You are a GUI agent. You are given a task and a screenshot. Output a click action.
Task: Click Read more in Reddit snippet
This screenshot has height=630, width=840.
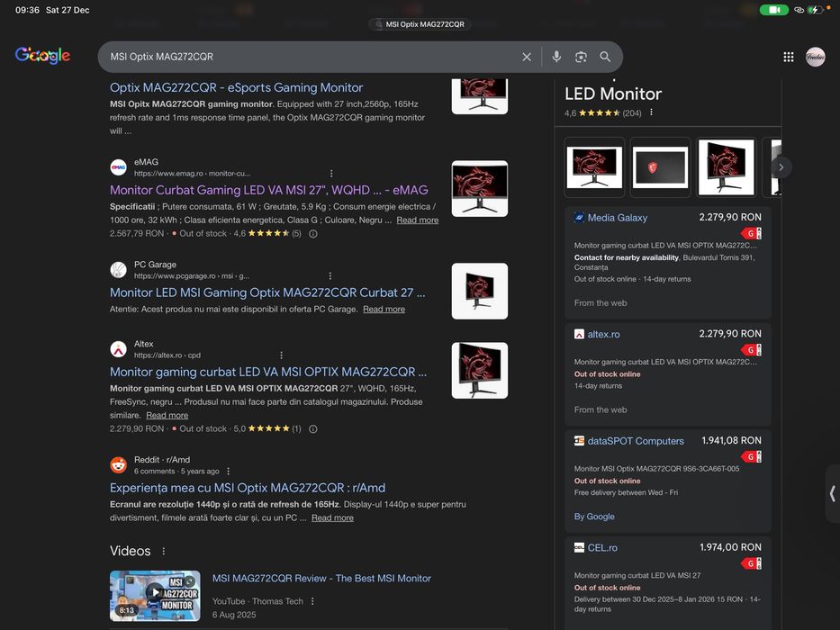[x=333, y=517]
